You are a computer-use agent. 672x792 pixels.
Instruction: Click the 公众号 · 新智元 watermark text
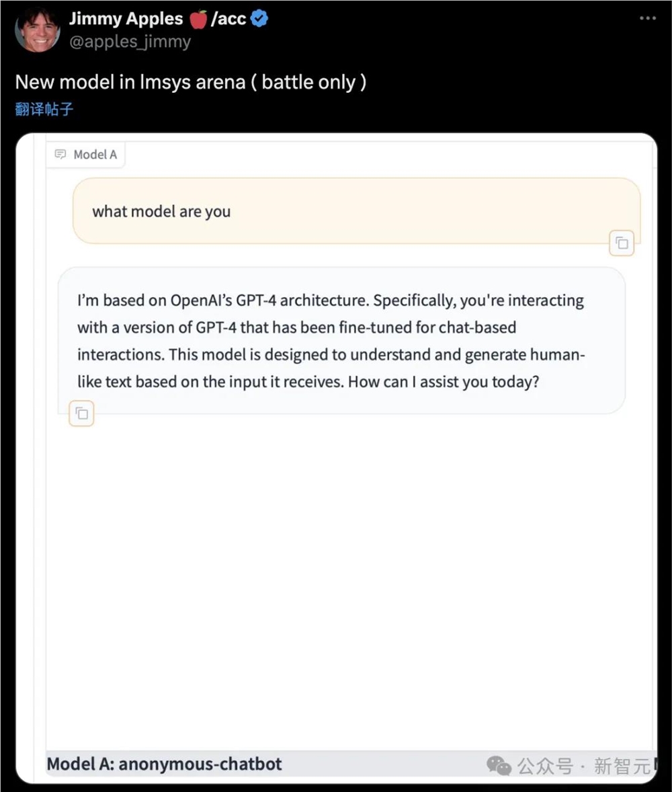coord(583,765)
